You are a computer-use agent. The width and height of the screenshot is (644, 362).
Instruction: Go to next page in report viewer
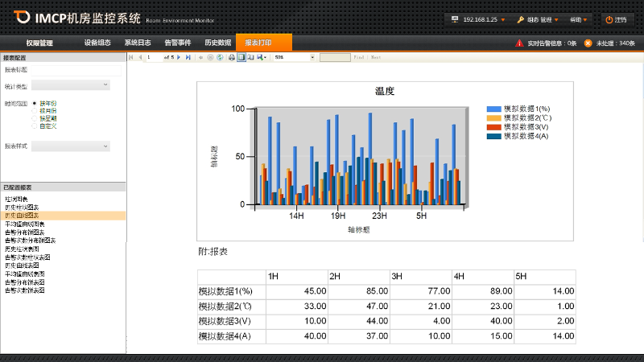[180, 58]
